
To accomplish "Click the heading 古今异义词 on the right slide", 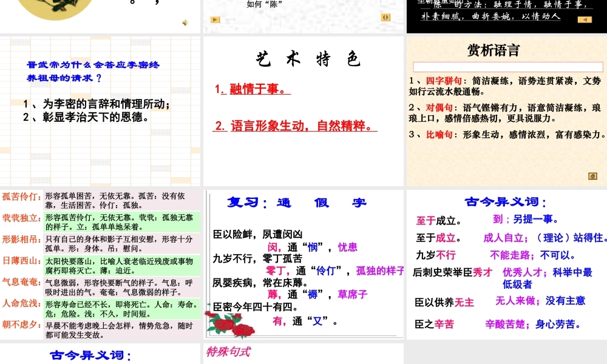I will coord(505,202).
